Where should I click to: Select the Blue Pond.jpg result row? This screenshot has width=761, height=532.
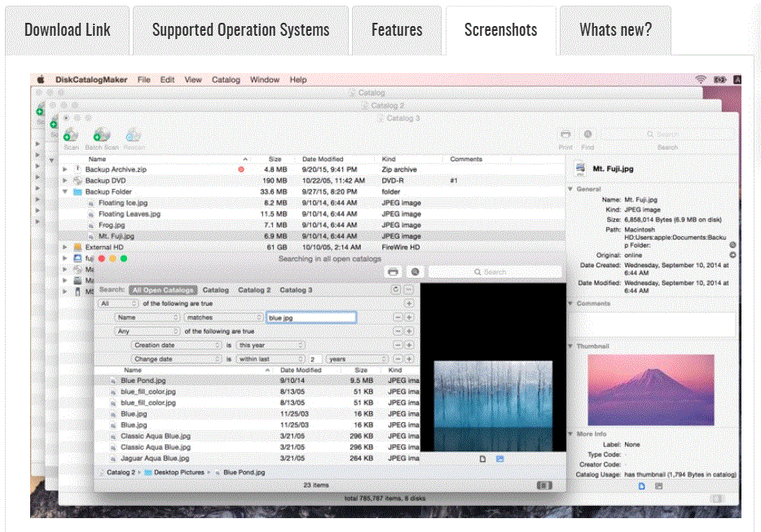tap(257, 380)
